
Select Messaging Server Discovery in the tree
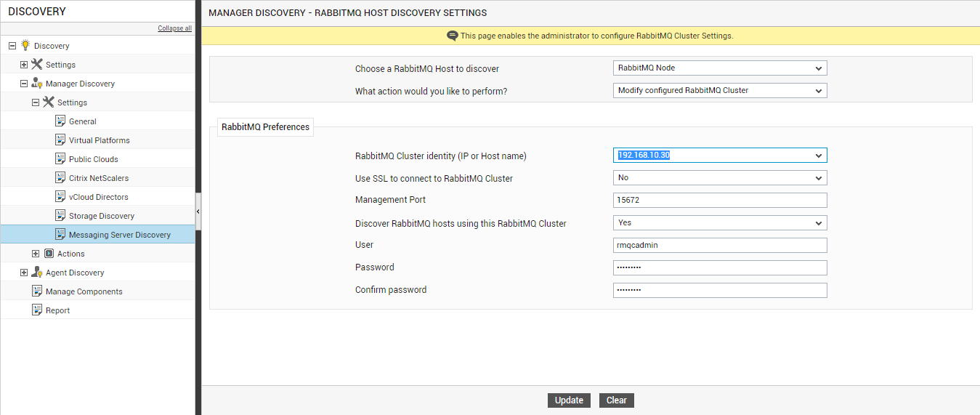[x=120, y=235]
